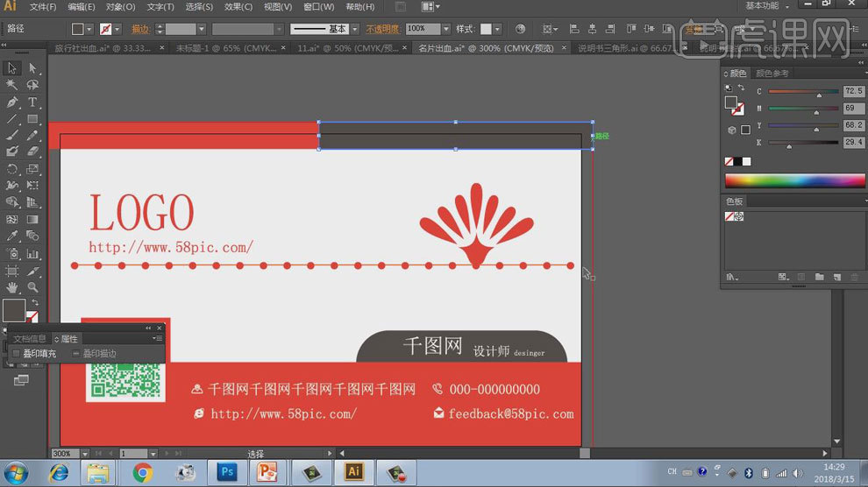Screen dimensions: 868x487
Task: Open Chrome from the taskbar
Action: [142, 473]
